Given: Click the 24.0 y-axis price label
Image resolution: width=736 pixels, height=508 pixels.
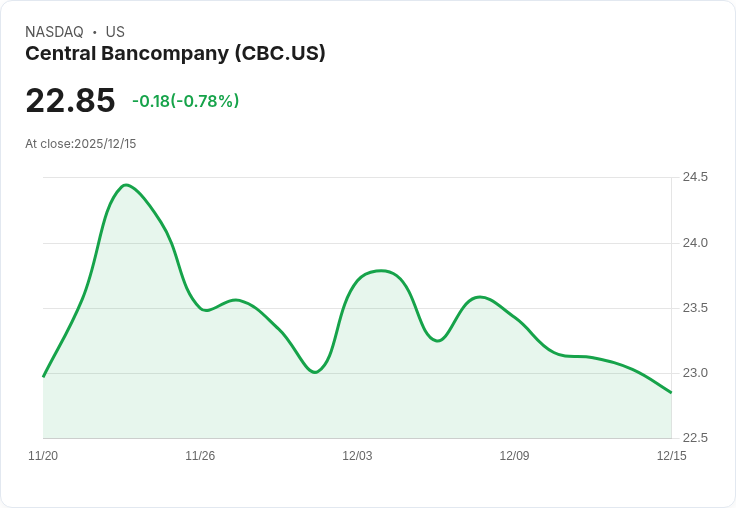Looking at the screenshot, I should click(695, 243).
